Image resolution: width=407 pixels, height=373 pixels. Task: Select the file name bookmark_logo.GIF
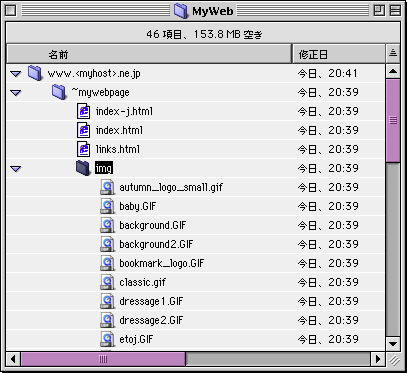coord(162,263)
